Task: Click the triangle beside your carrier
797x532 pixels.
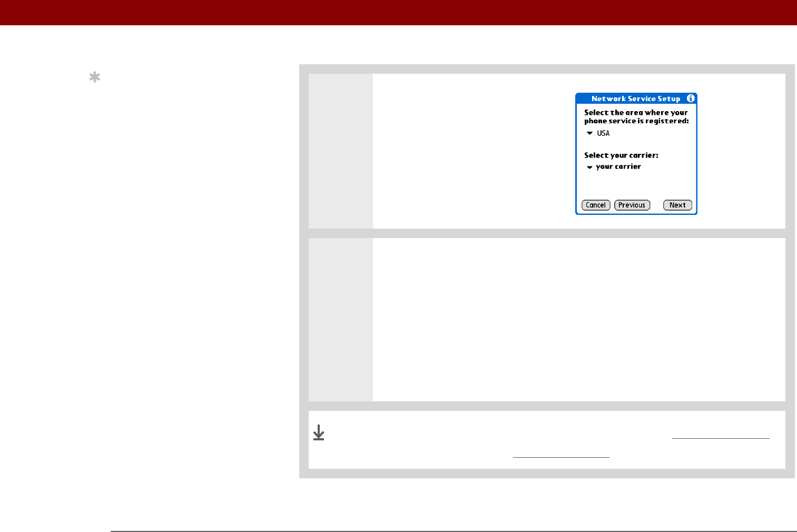Action: 589,167
